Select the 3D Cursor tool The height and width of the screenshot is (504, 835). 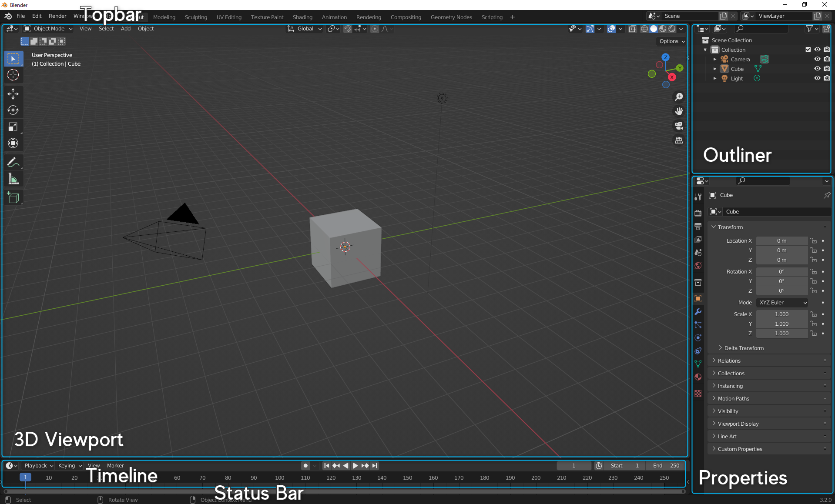(13, 75)
